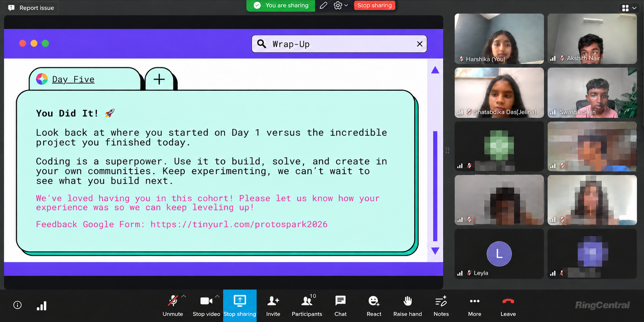Click the purple slide scrollbar thumb
The image size is (644, 322).
435,186
